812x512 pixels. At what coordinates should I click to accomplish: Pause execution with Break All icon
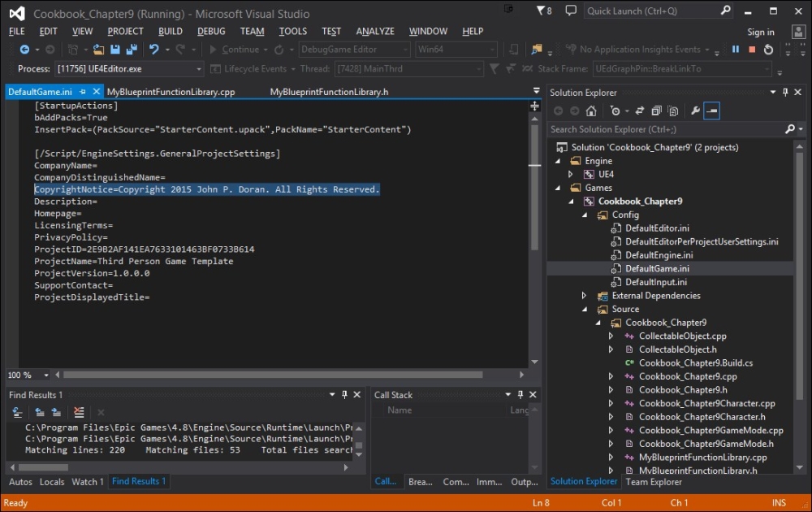coord(736,50)
